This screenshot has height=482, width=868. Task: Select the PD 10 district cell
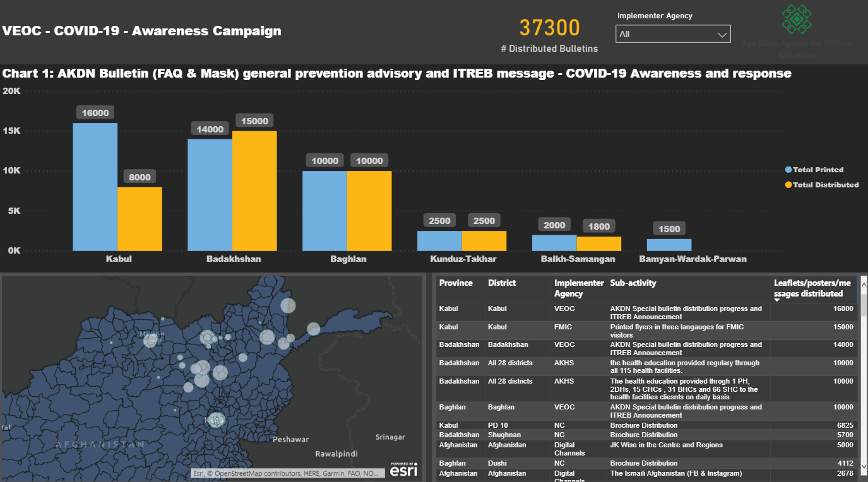pyautogui.click(x=498, y=425)
